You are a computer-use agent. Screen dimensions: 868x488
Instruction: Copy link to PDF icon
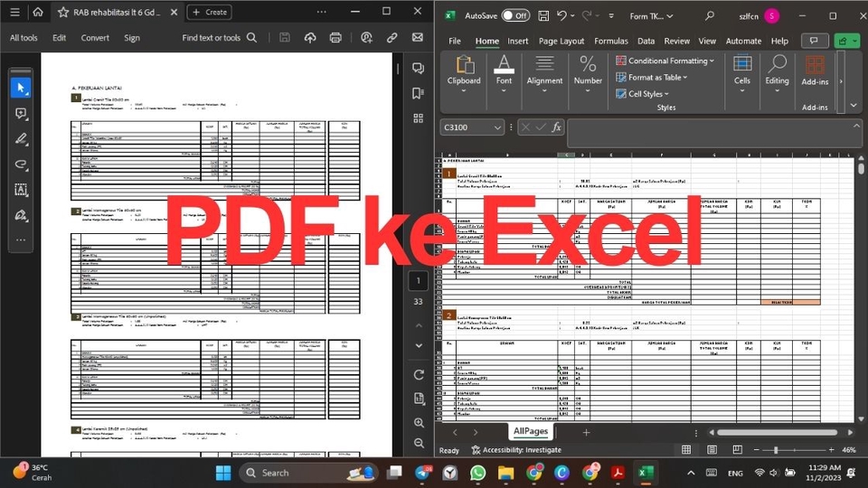point(392,38)
